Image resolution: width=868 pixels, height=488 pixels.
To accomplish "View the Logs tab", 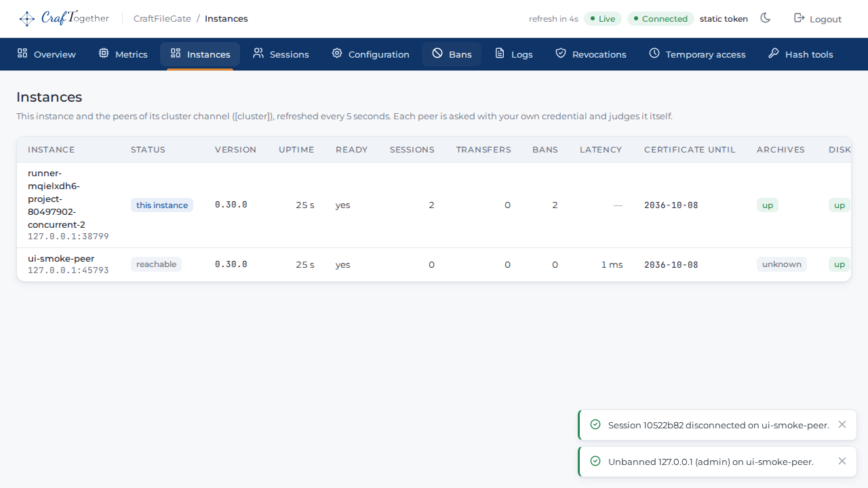I will pyautogui.click(x=513, y=54).
